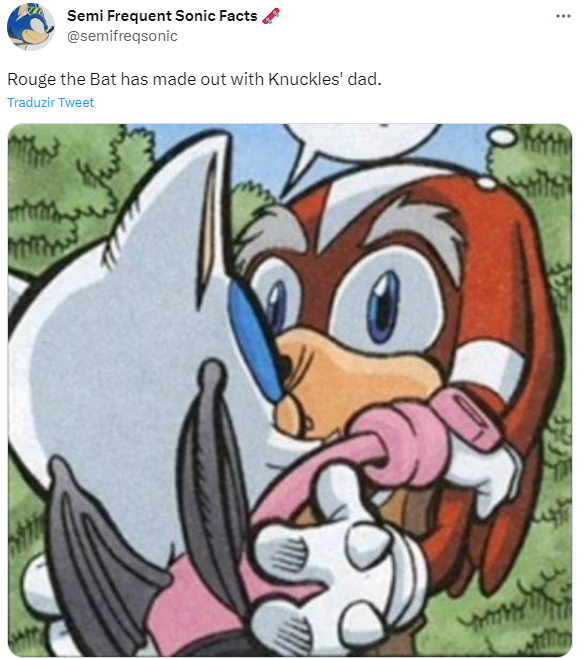Open the Semi Frequent Sonic Facts display name
587x659 pixels.
[x=162, y=16]
